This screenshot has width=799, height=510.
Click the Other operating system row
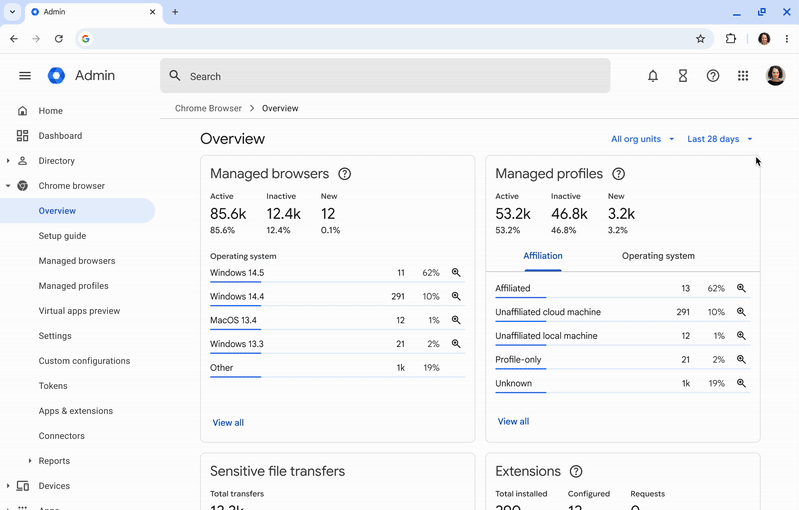(x=337, y=368)
